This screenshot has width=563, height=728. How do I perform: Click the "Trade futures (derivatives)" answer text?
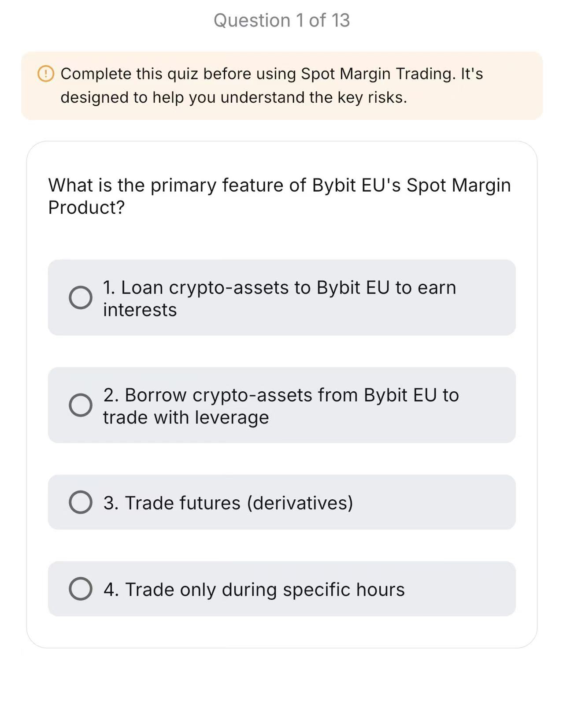tap(239, 503)
